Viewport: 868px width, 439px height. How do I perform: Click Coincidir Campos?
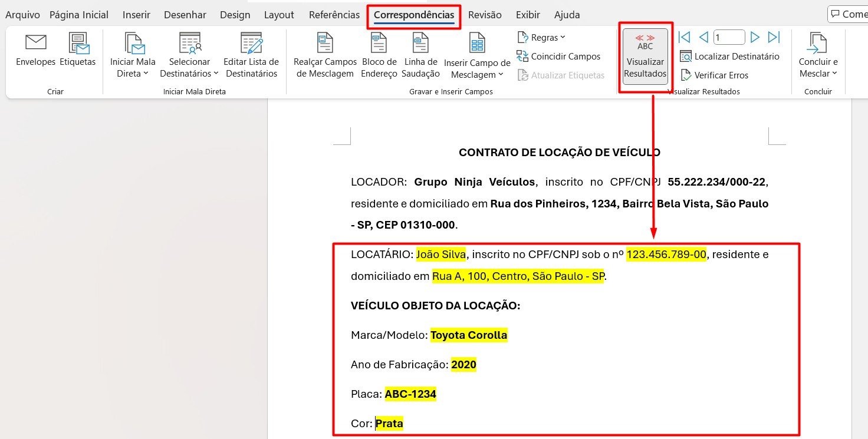[558, 57]
